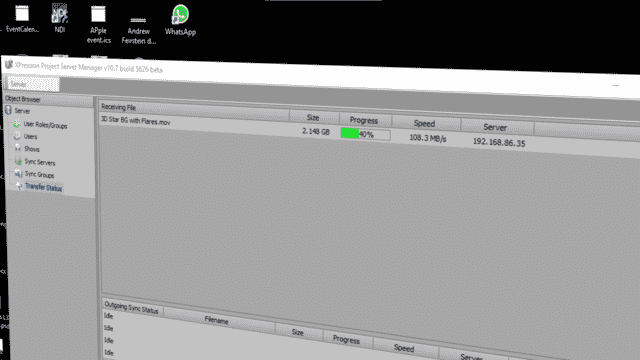The width and height of the screenshot is (640, 360).
Task: Open Users in Object Browser
Action: [x=30, y=137]
